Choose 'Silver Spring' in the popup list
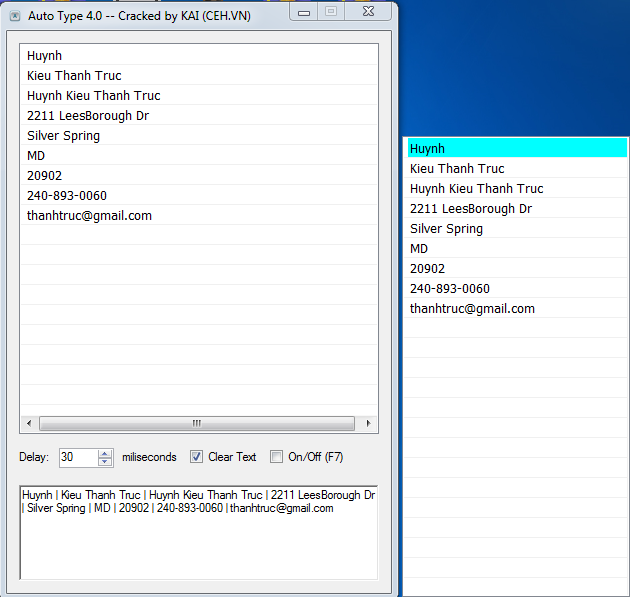This screenshot has width=630, height=597. pos(446,229)
